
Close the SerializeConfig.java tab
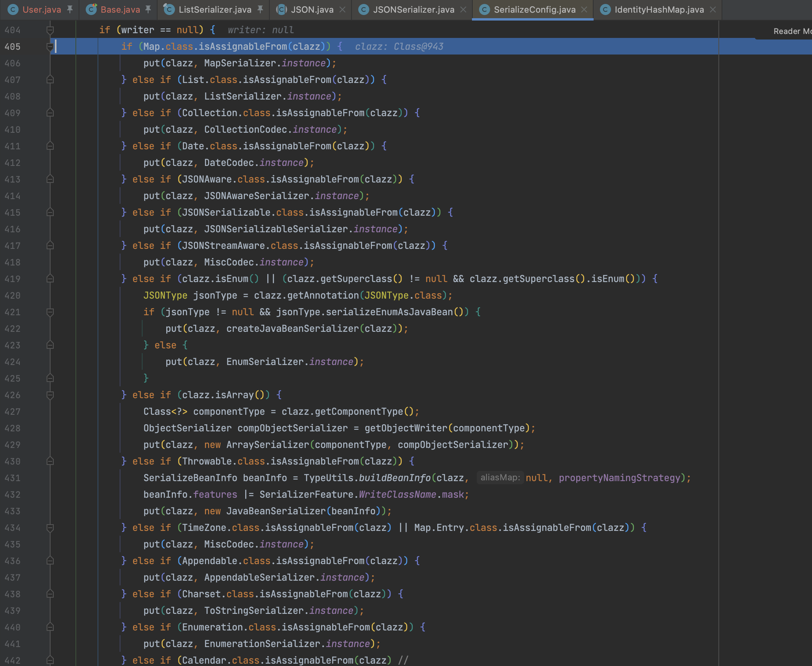coord(584,9)
